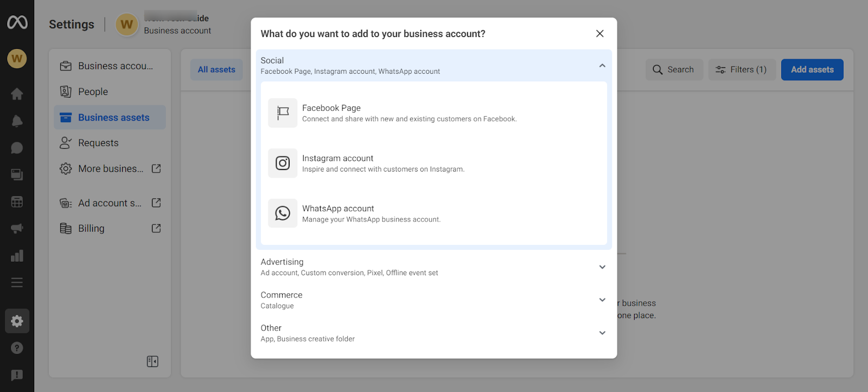This screenshot has width=868, height=392.
Task: Click Ad account settings text label
Action: coord(110,203)
